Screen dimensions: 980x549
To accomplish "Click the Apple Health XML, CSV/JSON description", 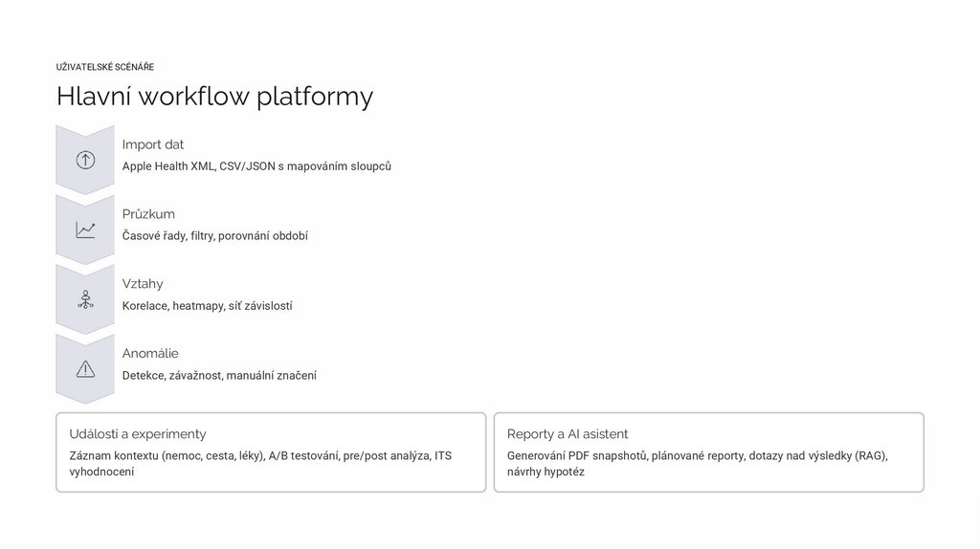I will coord(256,166).
